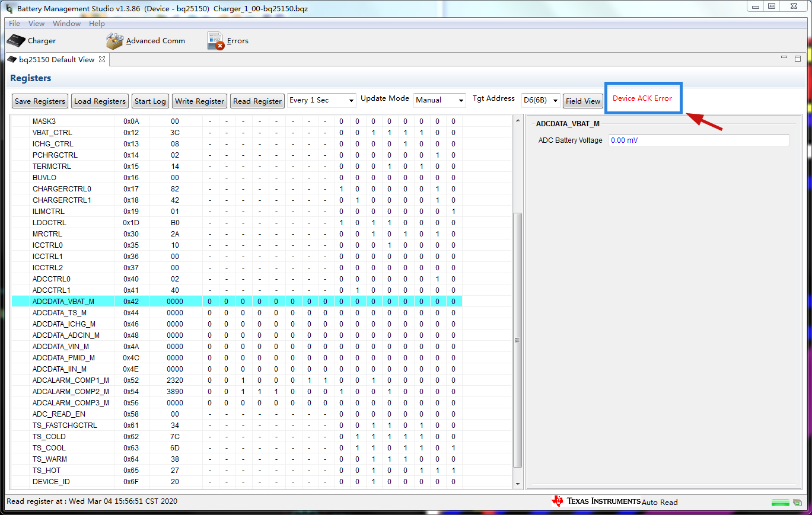Select the CHARGERCTRL0 register name
Viewport: 812px width, 515px height.
tap(62, 188)
